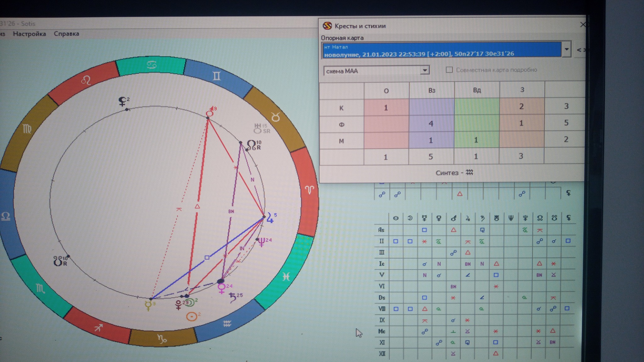Click the Sun column header in aspect table
The width and height of the screenshot is (644, 362).
396,218
